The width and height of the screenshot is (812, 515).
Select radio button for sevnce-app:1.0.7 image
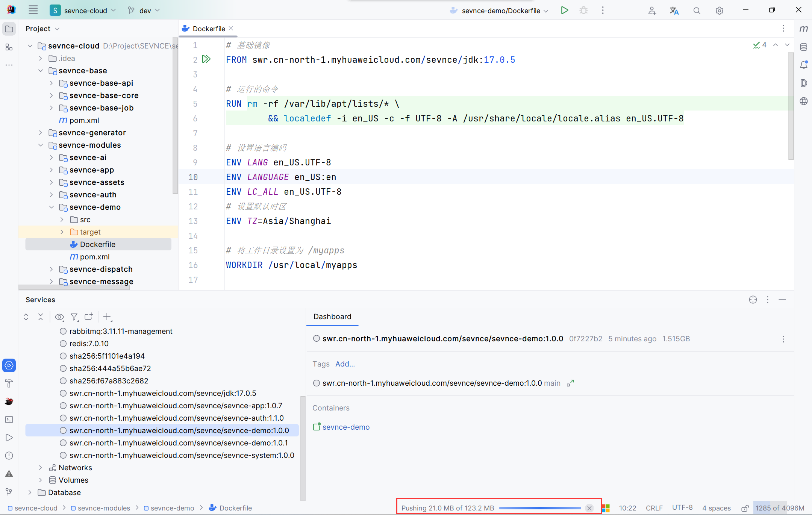(64, 406)
